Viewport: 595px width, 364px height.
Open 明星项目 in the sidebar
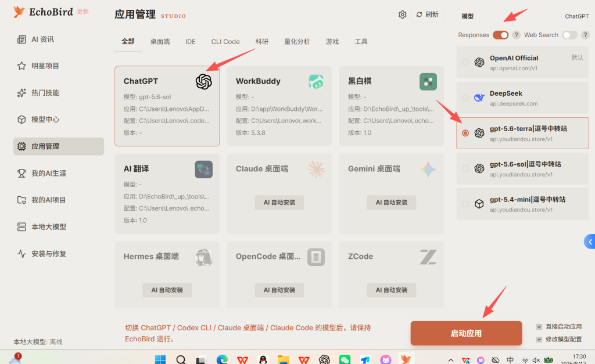[x=59, y=66]
